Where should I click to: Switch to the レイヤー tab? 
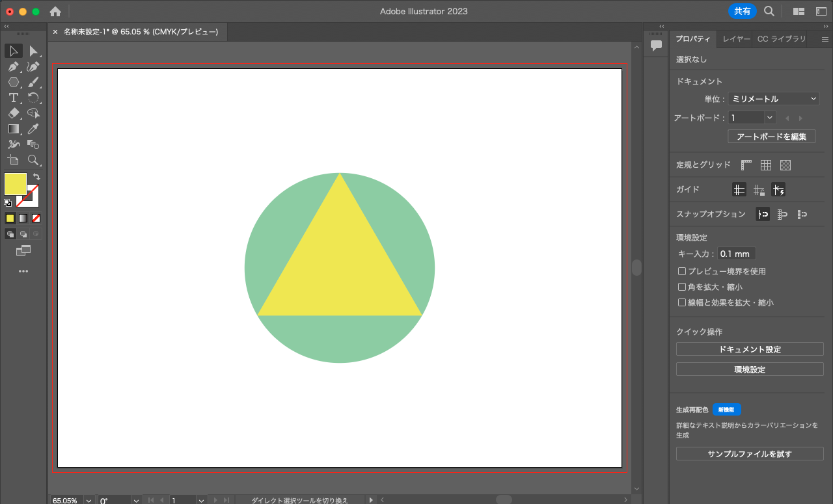point(736,39)
